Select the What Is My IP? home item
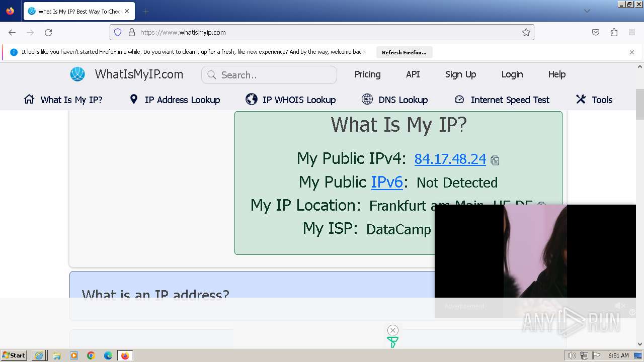 tap(63, 100)
